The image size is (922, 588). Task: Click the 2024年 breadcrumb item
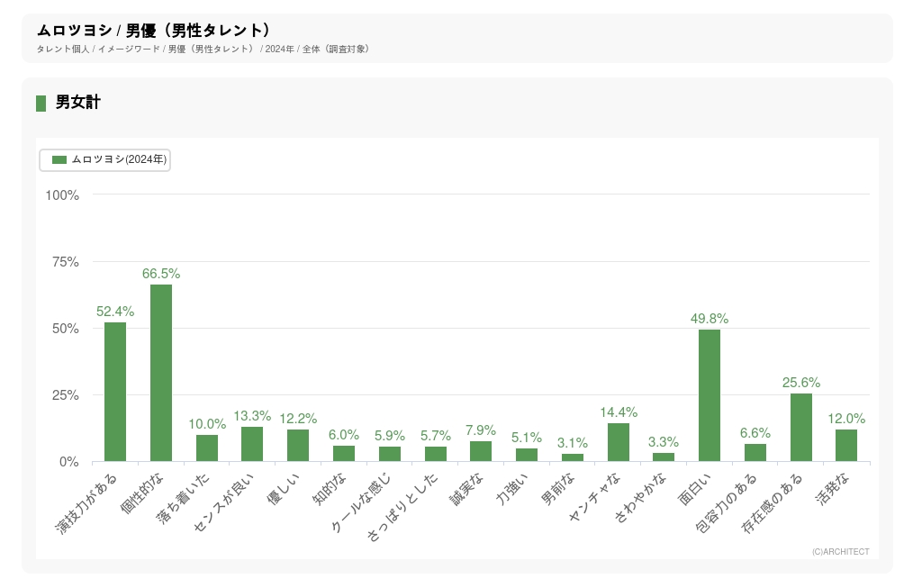(x=279, y=49)
